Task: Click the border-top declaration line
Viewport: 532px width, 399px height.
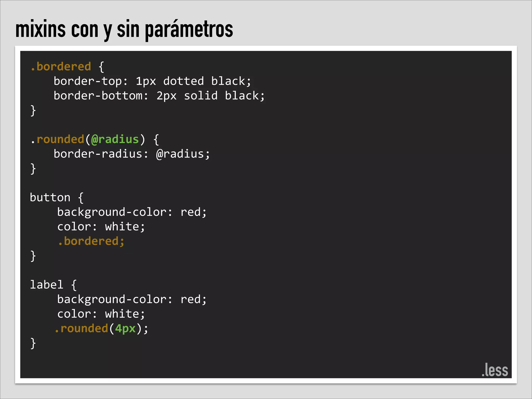Action: [x=152, y=81]
